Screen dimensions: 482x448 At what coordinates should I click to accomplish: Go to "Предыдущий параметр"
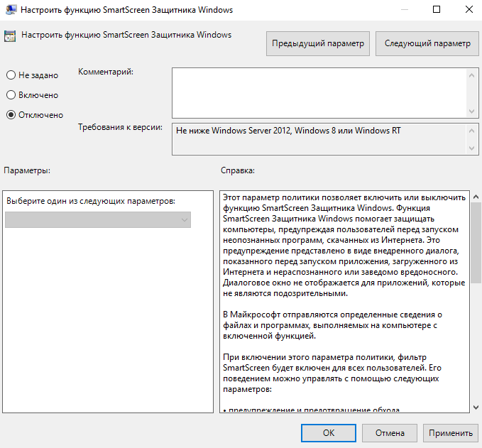pos(318,43)
